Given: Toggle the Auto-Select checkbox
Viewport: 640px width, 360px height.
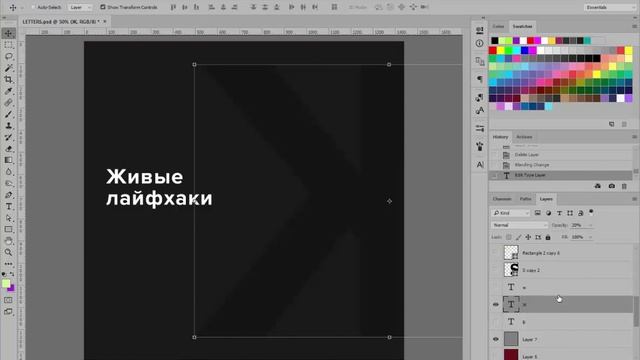Looking at the screenshot, I should point(34,7).
